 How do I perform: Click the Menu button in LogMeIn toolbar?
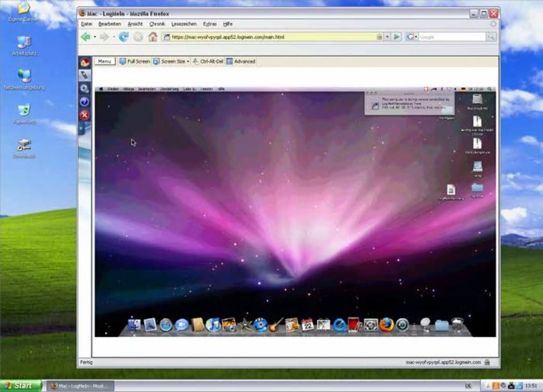(104, 61)
